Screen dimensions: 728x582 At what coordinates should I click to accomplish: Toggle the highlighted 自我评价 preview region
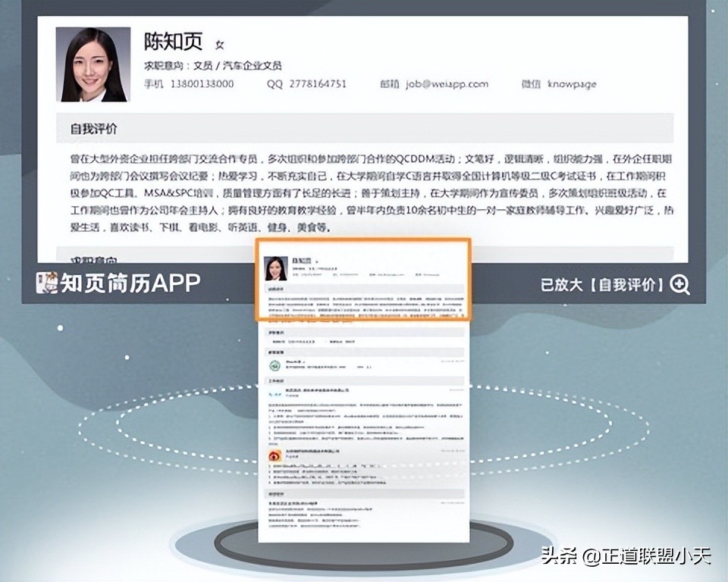pos(364,280)
